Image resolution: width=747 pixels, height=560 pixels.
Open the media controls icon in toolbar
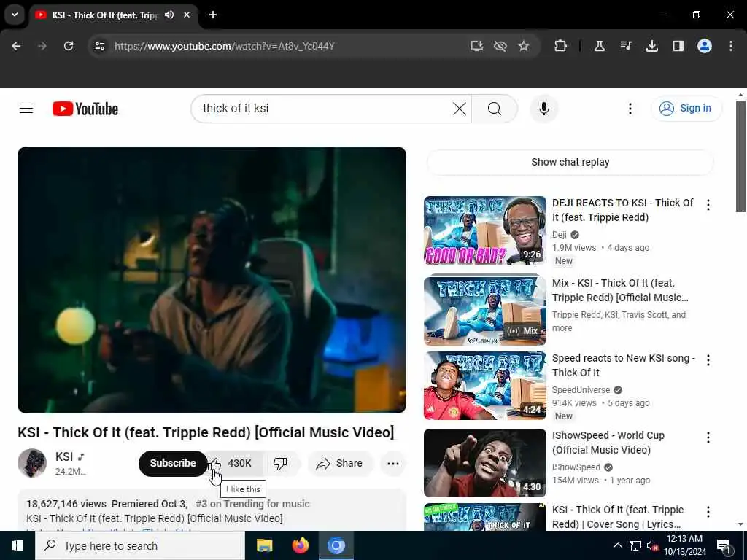pyautogui.click(x=626, y=46)
